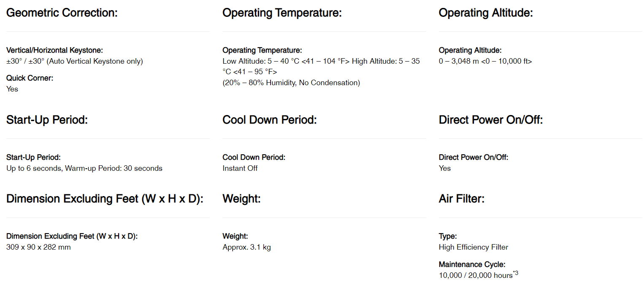This screenshot has width=644, height=288.
Task: Open footnote *3 beside maintenance hours
Action: [515, 274]
